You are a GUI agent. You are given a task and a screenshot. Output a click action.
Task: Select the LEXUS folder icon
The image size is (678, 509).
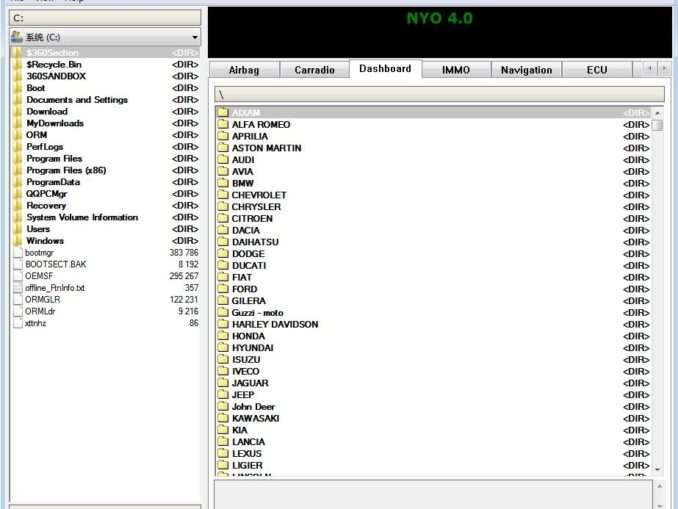tap(223, 453)
